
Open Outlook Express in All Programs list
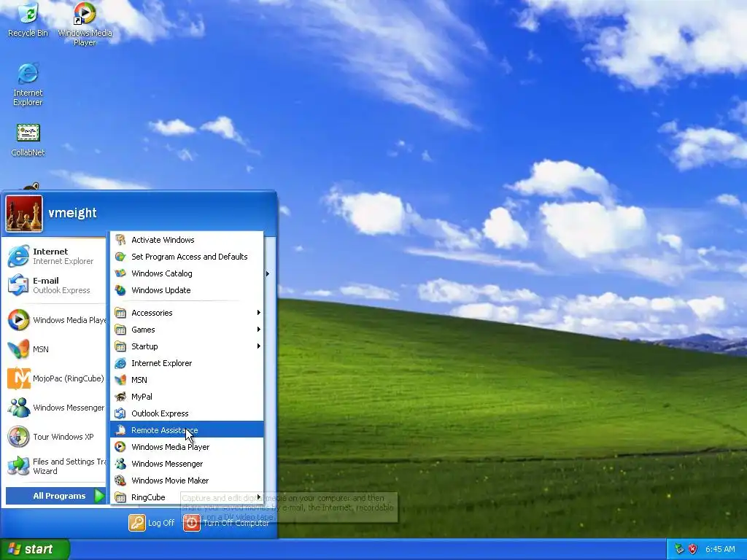[x=187, y=413]
